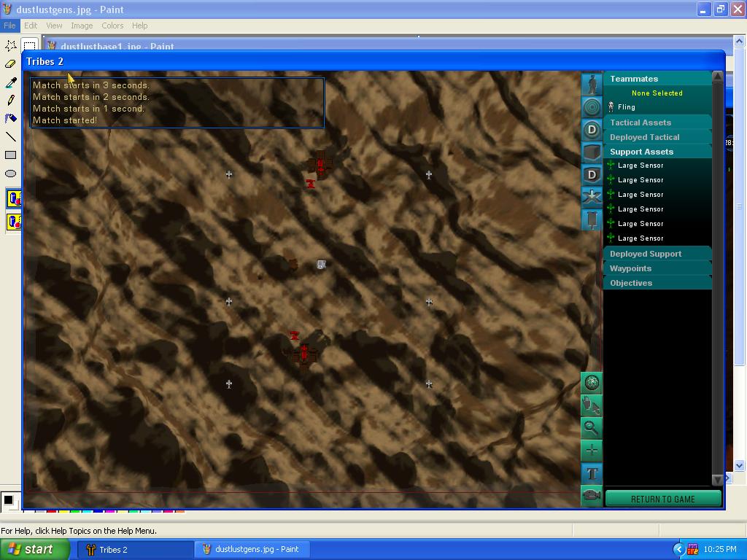This screenshot has width=747, height=560.
Task: Click the camera view icon
Action: point(592,496)
